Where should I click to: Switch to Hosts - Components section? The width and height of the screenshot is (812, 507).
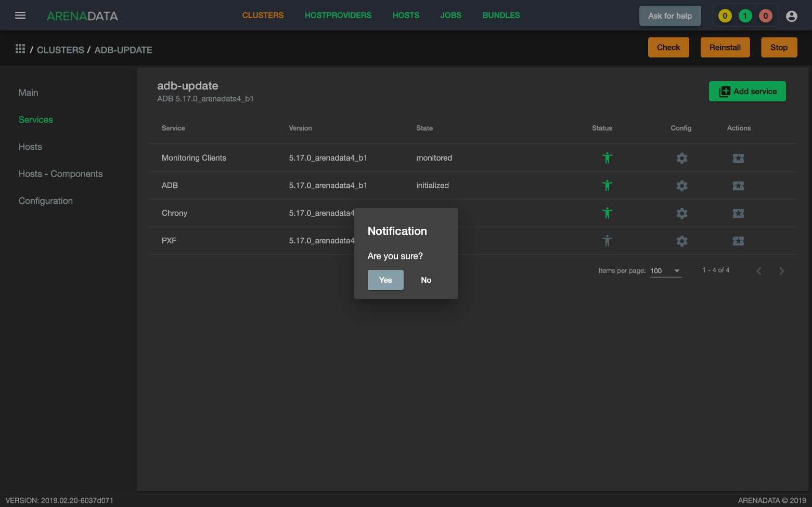coord(60,174)
